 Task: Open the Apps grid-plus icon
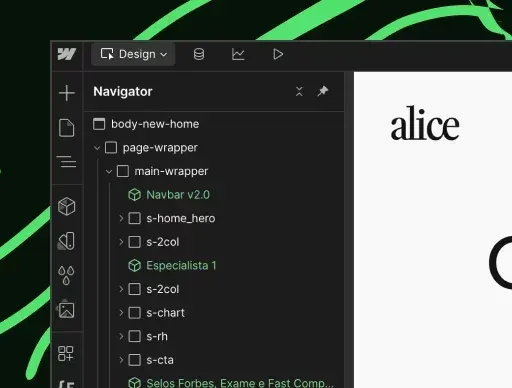point(66,353)
